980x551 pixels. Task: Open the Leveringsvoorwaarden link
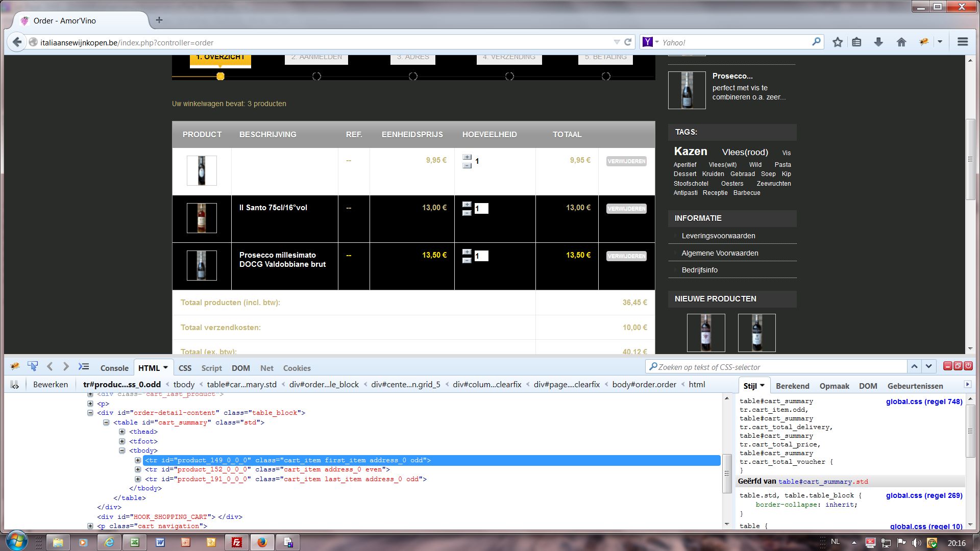click(x=718, y=236)
